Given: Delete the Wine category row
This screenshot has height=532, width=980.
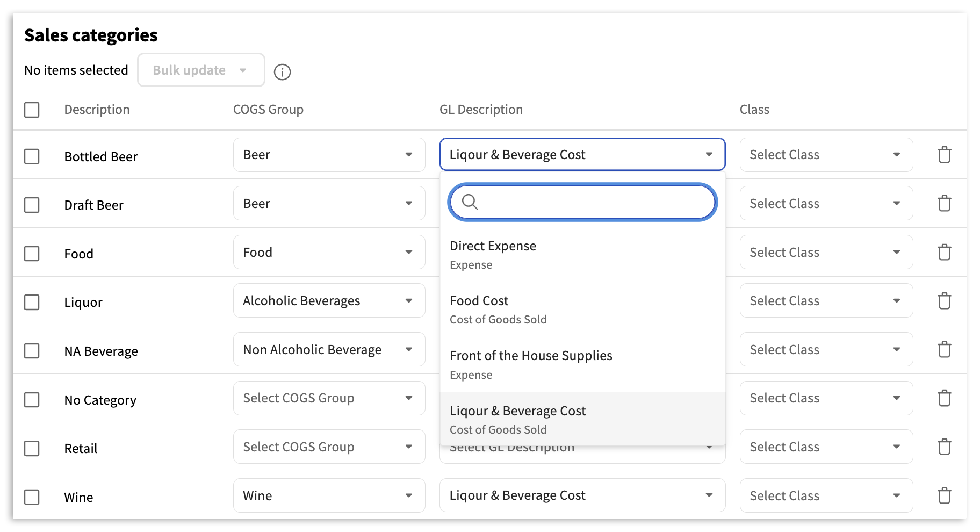Looking at the screenshot, I should [944, 495].
